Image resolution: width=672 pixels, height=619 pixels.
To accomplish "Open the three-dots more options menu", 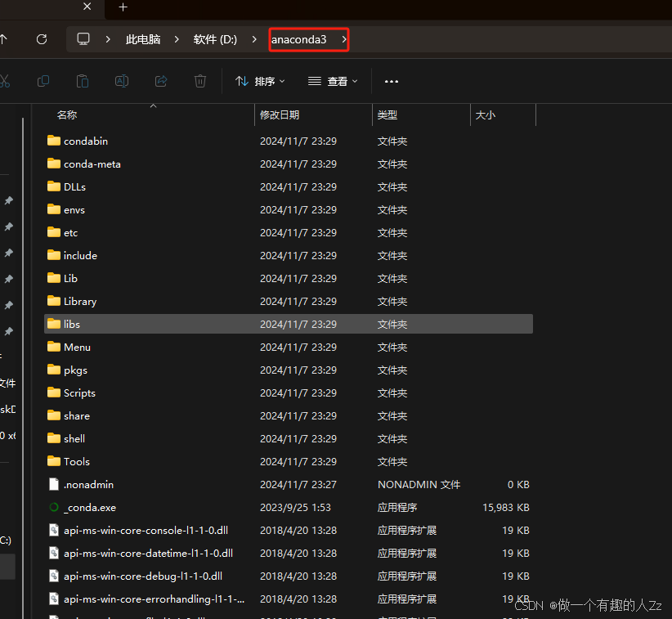I will tap(392, 82).
